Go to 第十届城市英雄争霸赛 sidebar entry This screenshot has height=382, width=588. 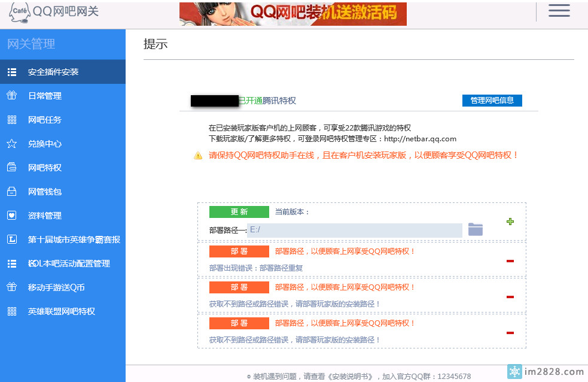(x=74, y=239)
